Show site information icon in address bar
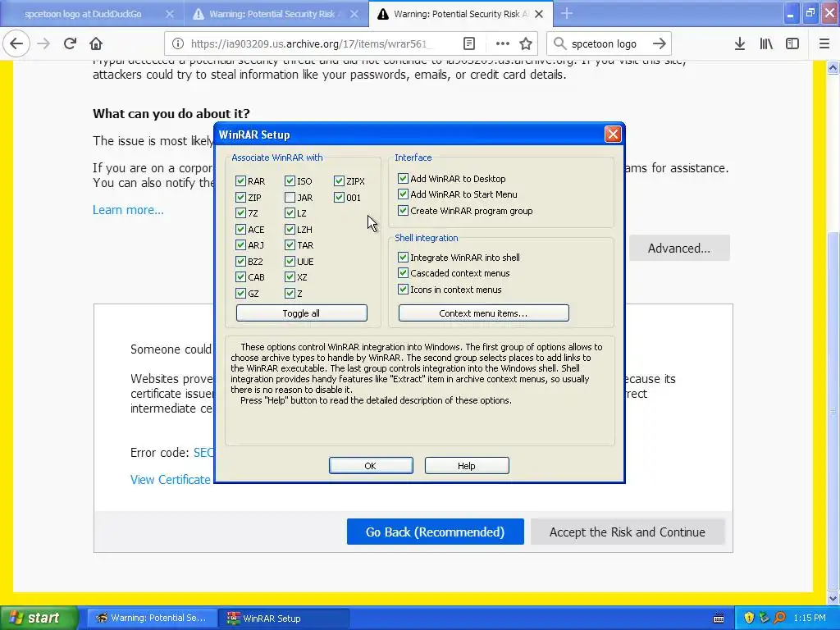The image size is (840, 630). pyautogui.click(x=178, y=43)
